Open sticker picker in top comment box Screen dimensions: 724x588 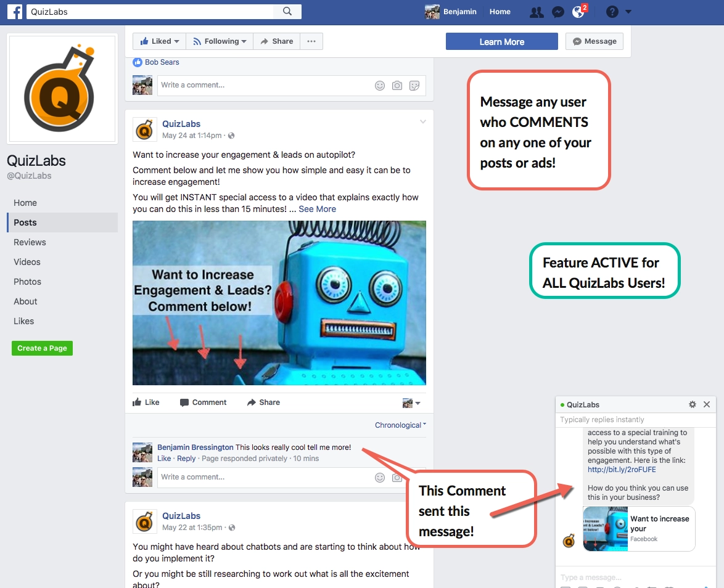[414, 86]
